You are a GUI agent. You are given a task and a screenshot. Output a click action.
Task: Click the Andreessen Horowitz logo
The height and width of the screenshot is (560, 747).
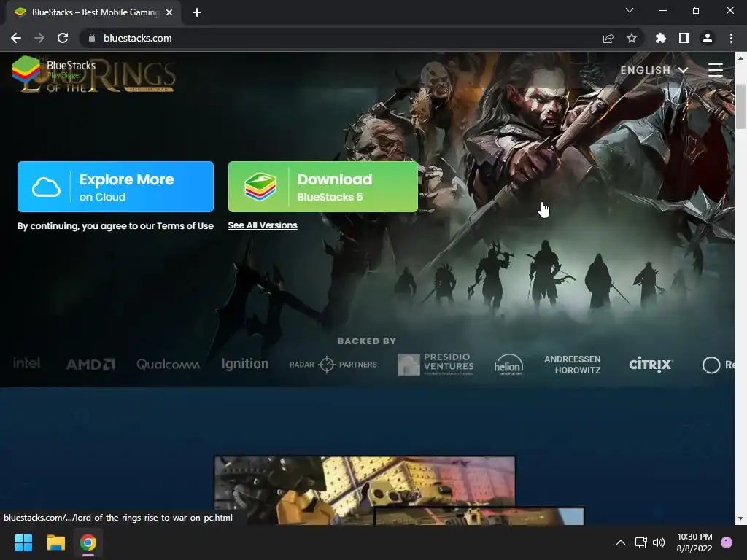[573, 365]
